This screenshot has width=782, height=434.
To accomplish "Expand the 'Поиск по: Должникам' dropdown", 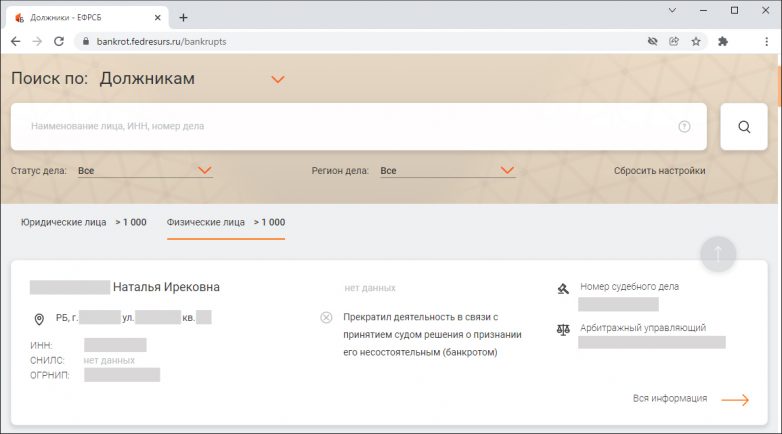I will click(278, 79).
